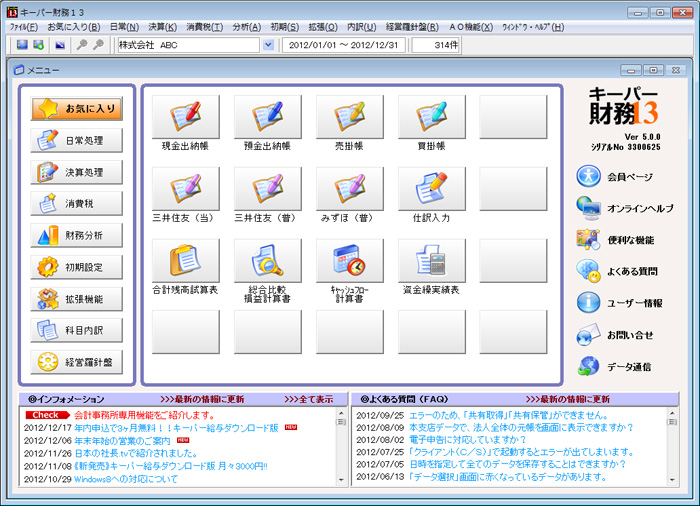Select the 決算処理 category button
Image resolution: width=700 pixels, height=506 pixels.
coord(77,172)
